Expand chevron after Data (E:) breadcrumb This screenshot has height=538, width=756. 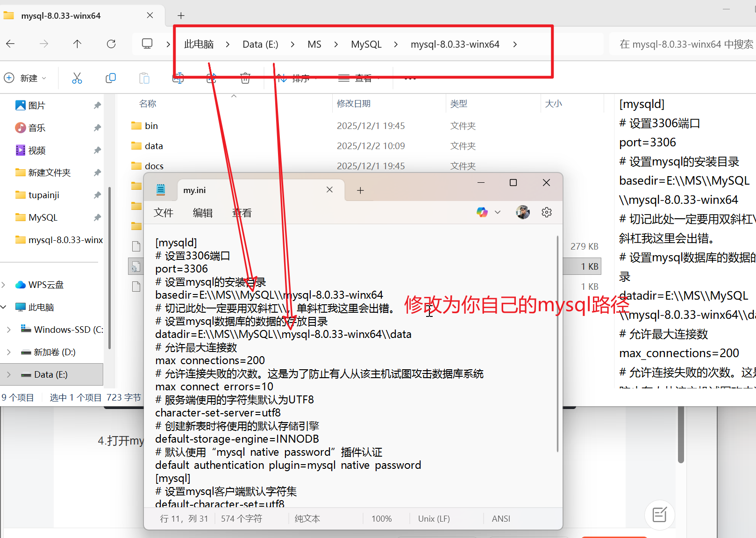pos(292,44)
